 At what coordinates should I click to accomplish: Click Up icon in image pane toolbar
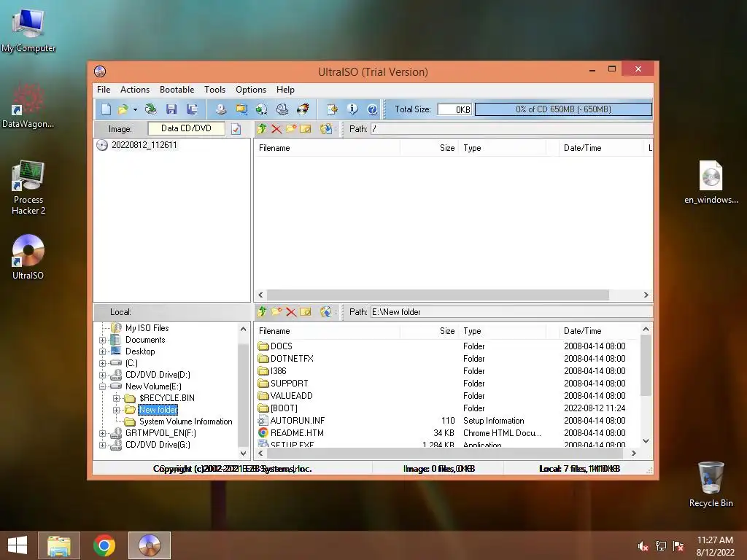click(262, 128)
